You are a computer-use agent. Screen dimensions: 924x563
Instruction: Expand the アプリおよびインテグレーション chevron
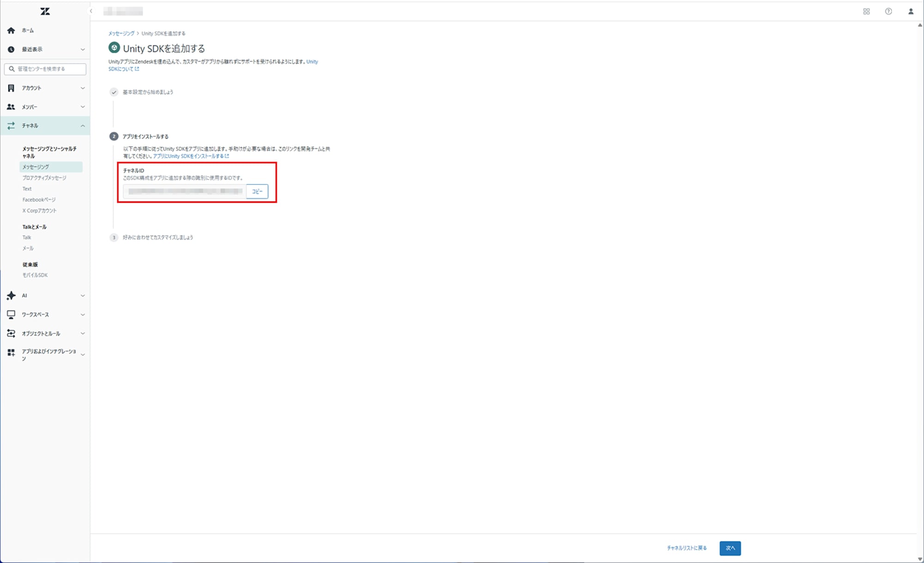[83, 355]
